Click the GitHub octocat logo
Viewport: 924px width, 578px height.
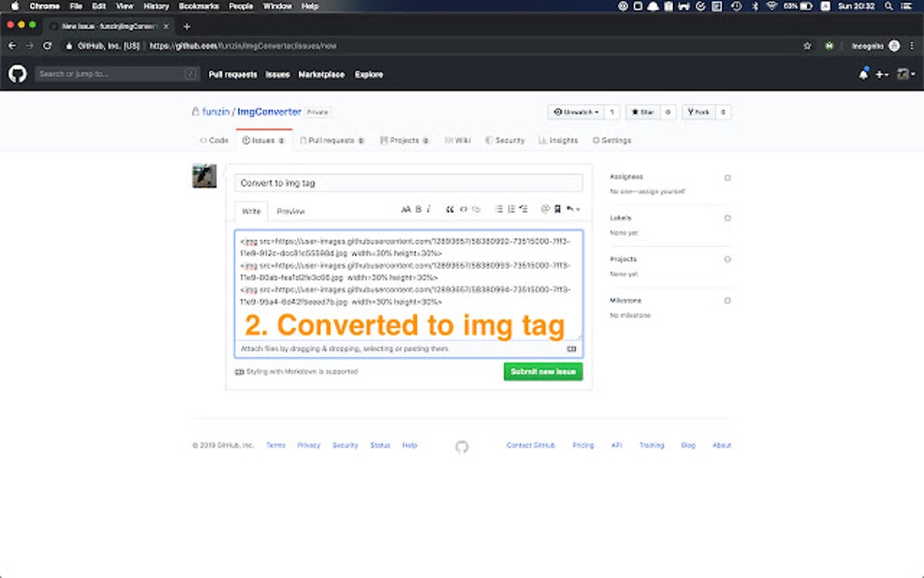click(16, 73)
